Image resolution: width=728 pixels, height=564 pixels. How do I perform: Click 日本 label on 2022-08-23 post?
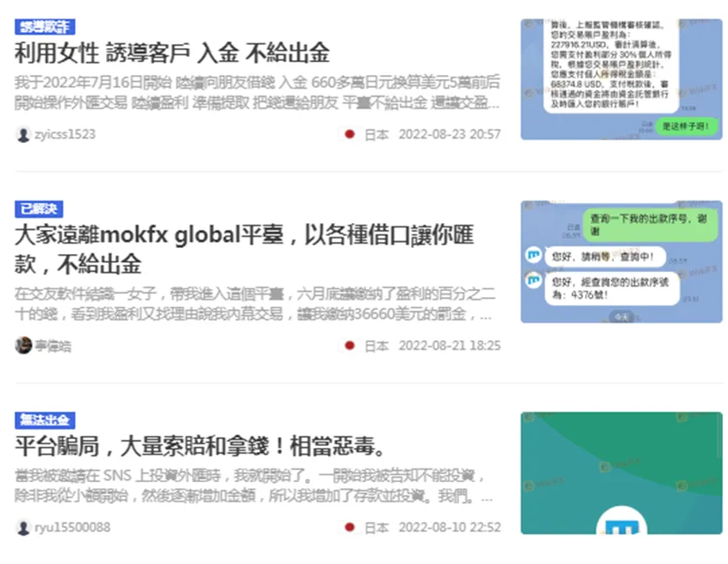pyautogui.click(x=376, y=134)
